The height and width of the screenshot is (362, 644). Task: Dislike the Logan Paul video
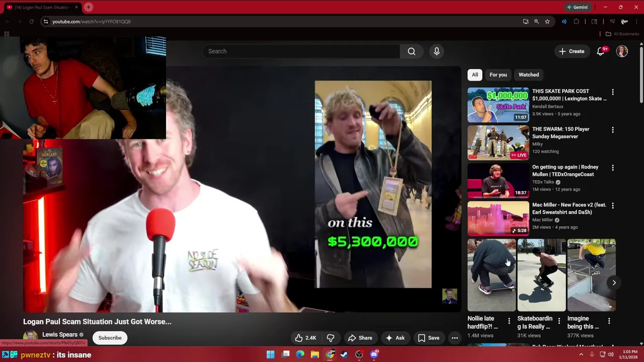click(331, 338)
